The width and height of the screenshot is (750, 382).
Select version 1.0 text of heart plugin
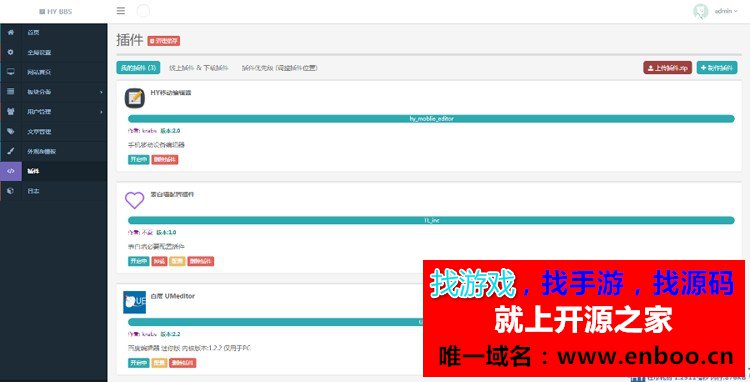pyautogui.click(x=166, y=233)
